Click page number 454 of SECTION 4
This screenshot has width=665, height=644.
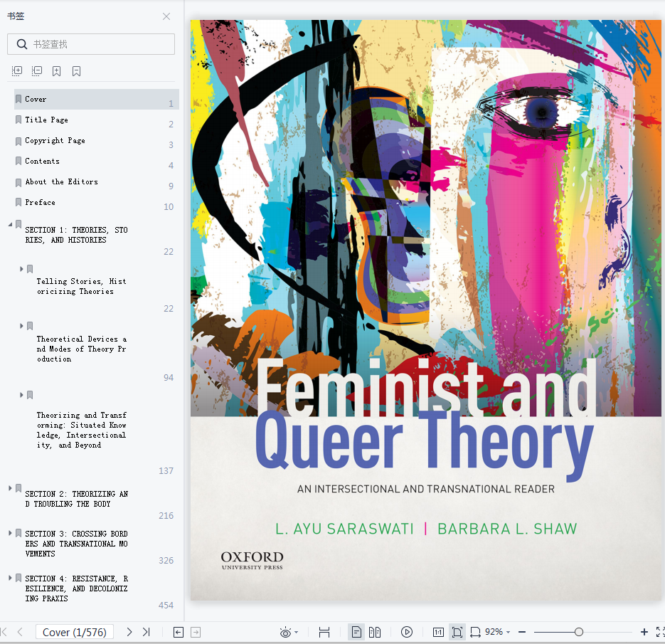coord(166,606)
